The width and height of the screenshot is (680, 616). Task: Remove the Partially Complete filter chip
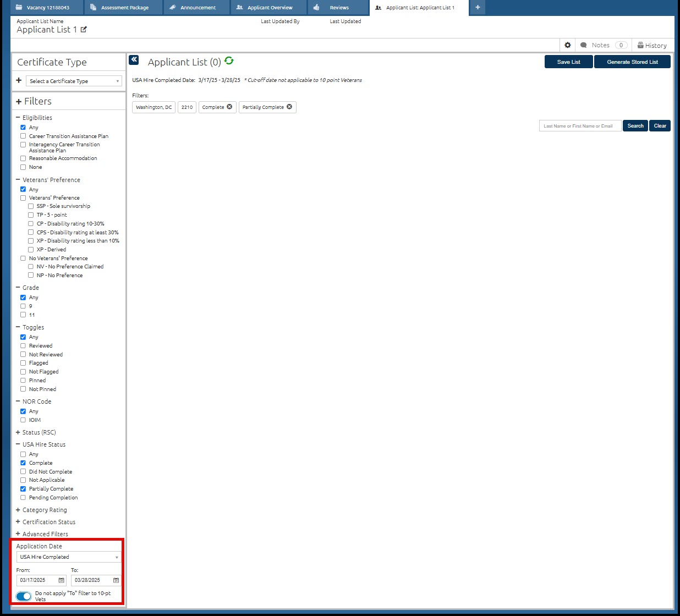coord(289,107)
